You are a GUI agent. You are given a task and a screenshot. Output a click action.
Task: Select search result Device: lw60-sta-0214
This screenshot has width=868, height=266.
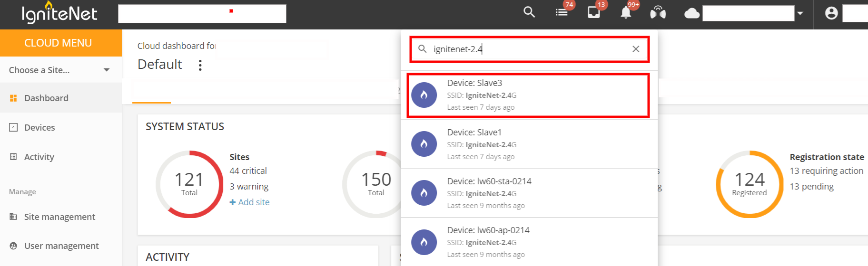[x=529, y=193]
